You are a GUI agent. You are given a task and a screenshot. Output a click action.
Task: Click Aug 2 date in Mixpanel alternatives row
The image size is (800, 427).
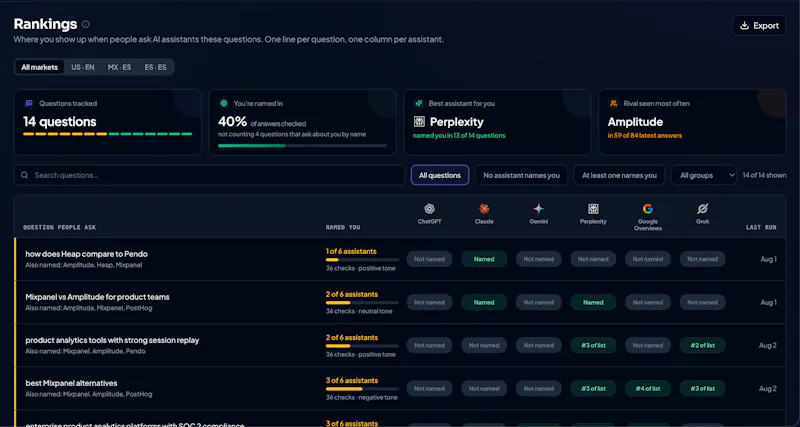(768, 388)
